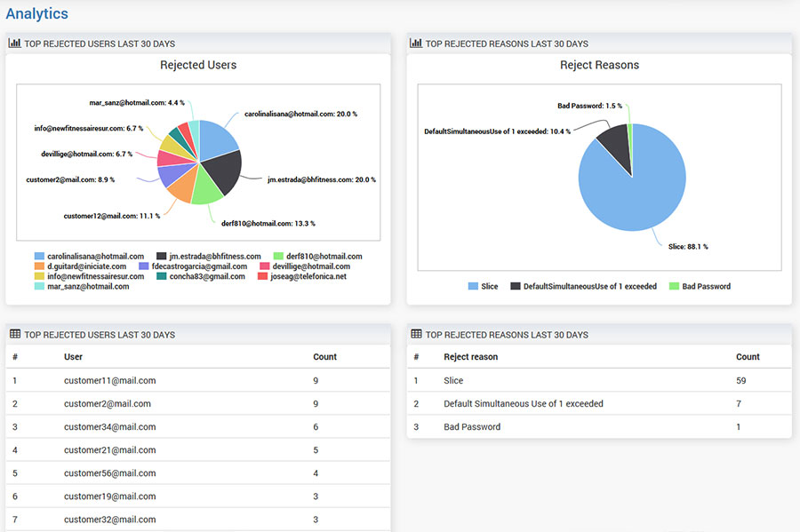Click table grid icon of rejected users table
Screen dimensions: 800x532
(15, 334)
